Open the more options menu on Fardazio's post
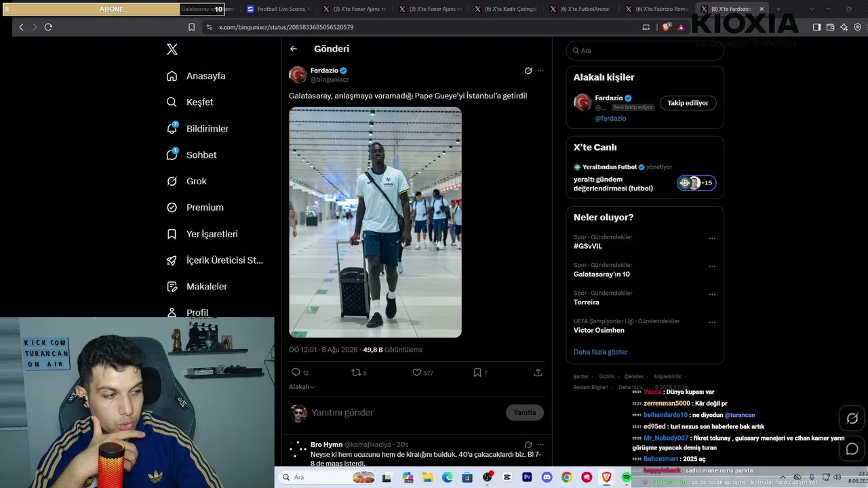The image size is (868, 488). pyautogui.click(x=540, y=70)
